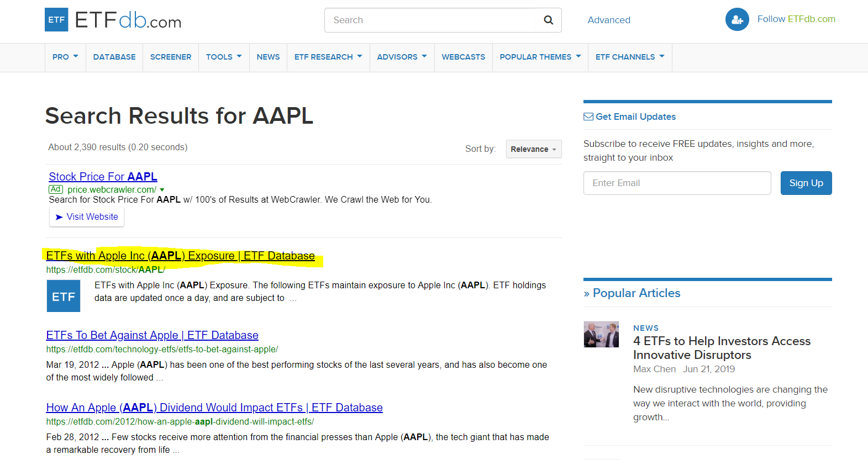This screenshot has height=460, width=868.
Task: Click the envelope icon beside Get Email Updates
Action: 588,117
